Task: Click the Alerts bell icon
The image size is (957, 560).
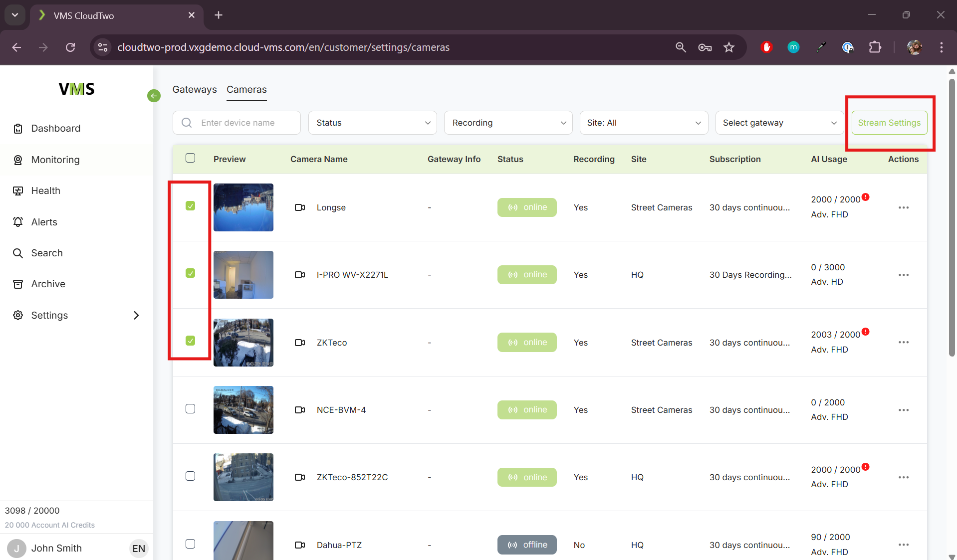Action: pos(18,222)
